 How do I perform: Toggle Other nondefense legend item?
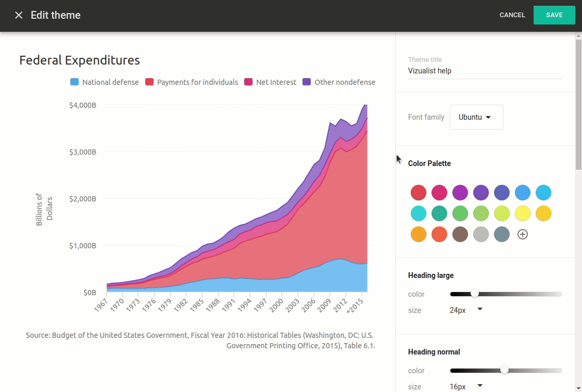coord(338,82)
